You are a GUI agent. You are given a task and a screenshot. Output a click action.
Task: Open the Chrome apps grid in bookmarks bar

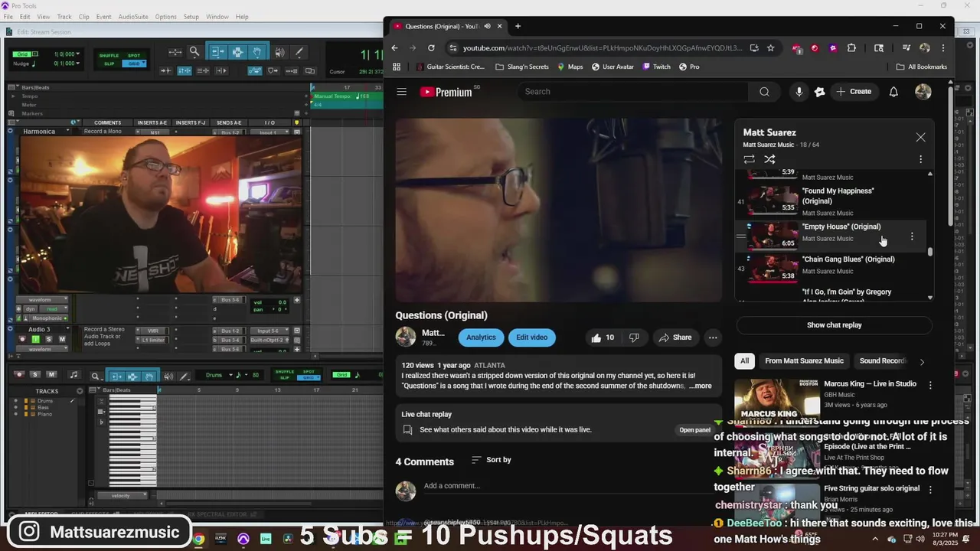point(397,67)
